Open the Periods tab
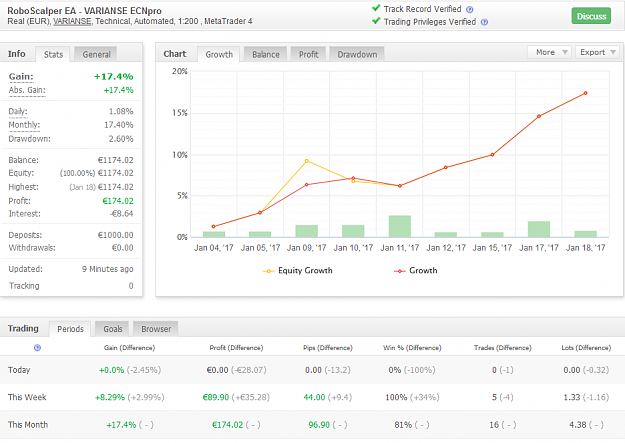The width and height of the screenshot is (625, 443). (70, 329)
